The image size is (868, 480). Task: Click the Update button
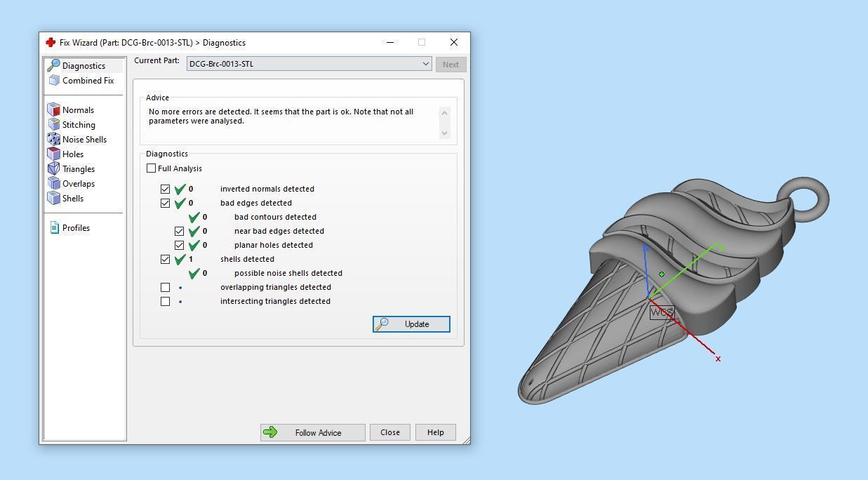tap(411, 324)
